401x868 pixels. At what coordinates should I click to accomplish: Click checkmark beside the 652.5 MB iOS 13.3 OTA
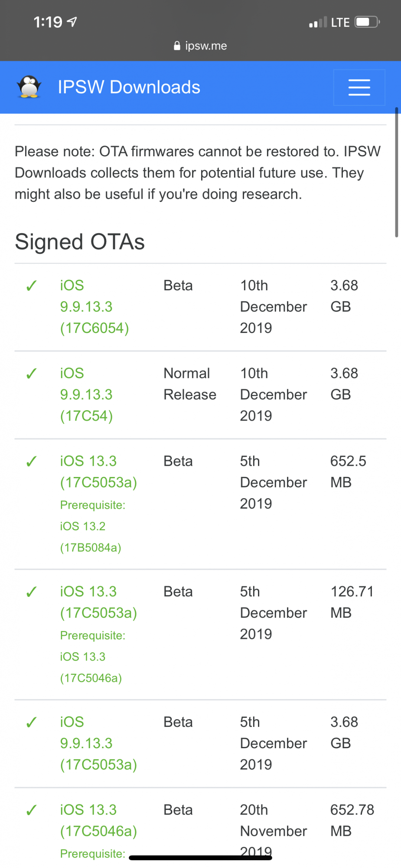(31, 461)
